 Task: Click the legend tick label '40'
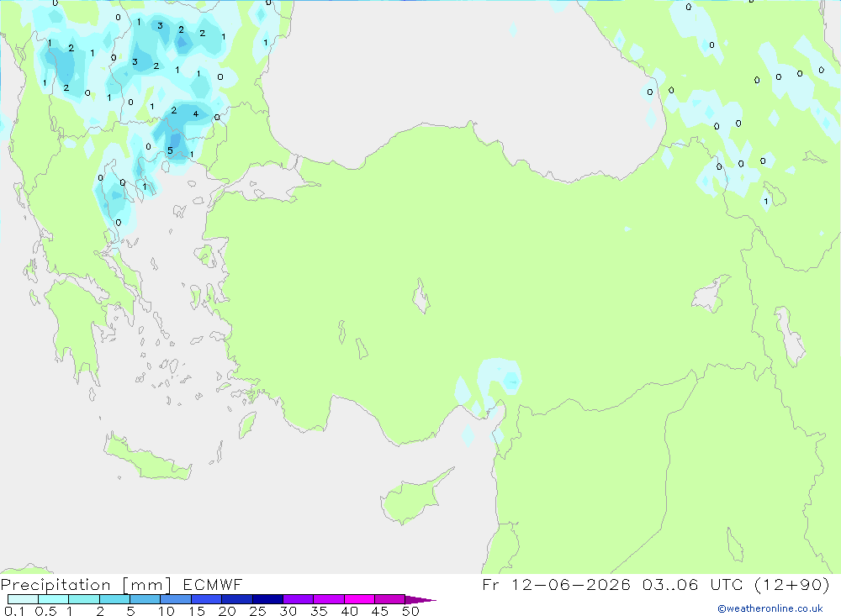(x=350, y=611)
